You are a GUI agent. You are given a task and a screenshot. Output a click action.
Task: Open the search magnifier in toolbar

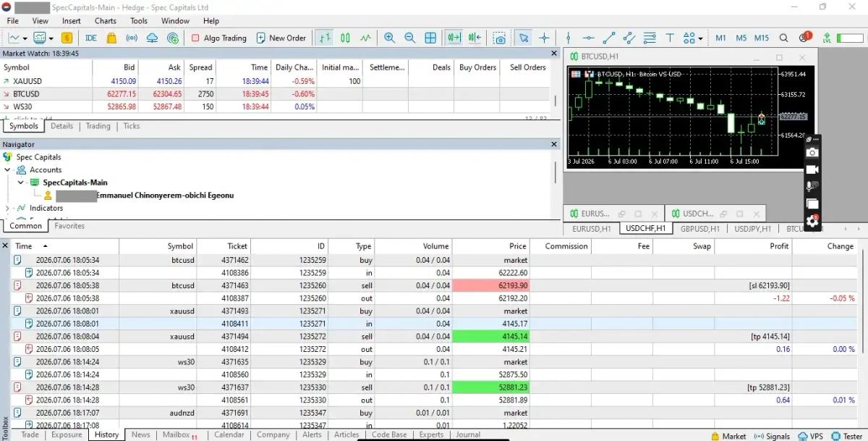[784, 38]
